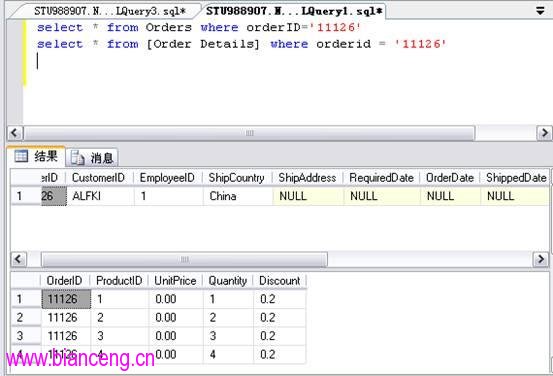Click the ShipAddress column header
Viewport: 553px width, 376px height.
pos(308,178)
